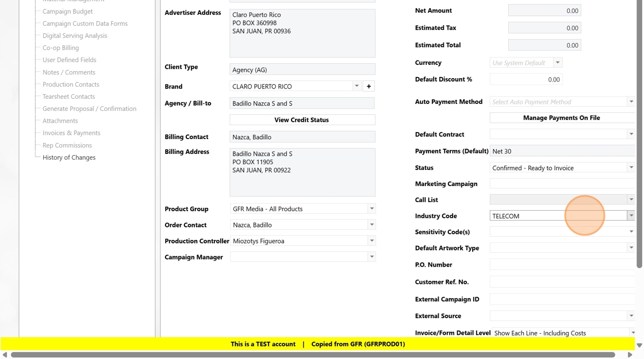Open Invoice/Form Detail Level dropdown

[632, 333]
